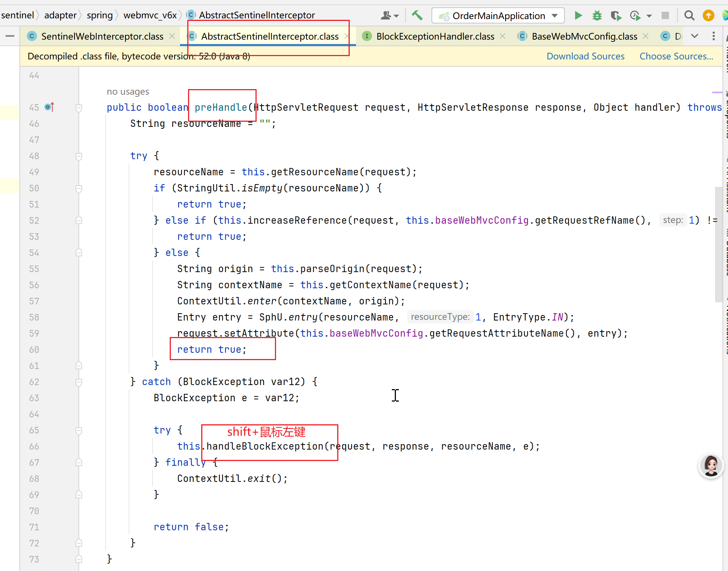
Task: Toggle fold marker for catch block at line 62
Action: [x=78, y=382]
